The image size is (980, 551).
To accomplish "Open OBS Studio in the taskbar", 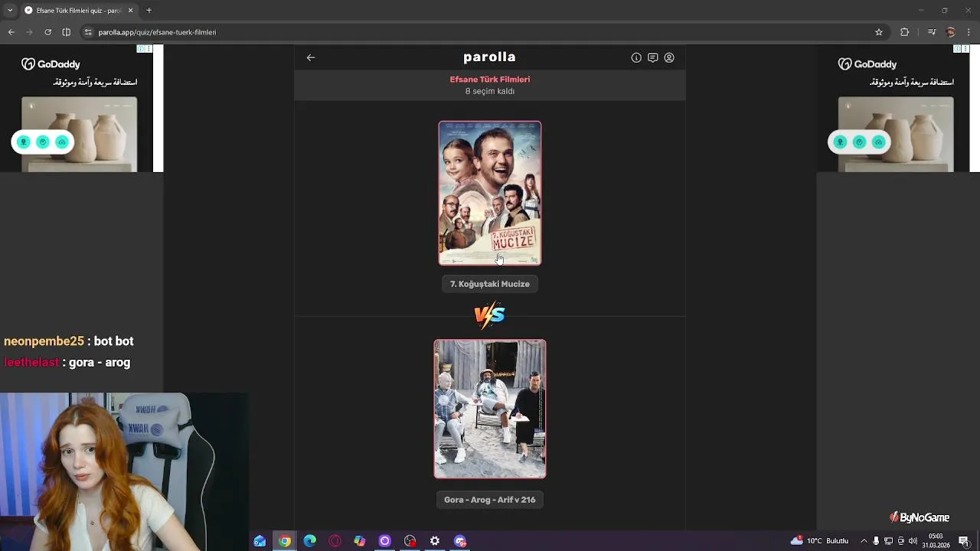I will point(410,541).
